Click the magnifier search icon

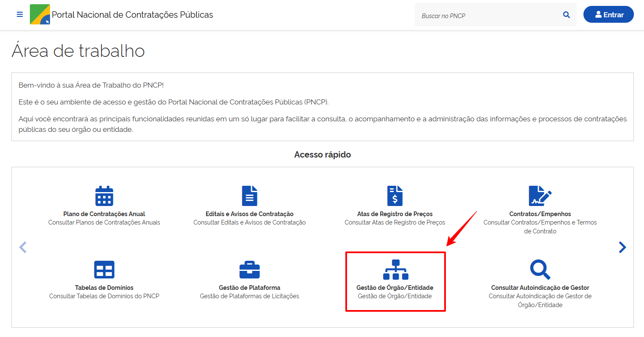point(566,15)
